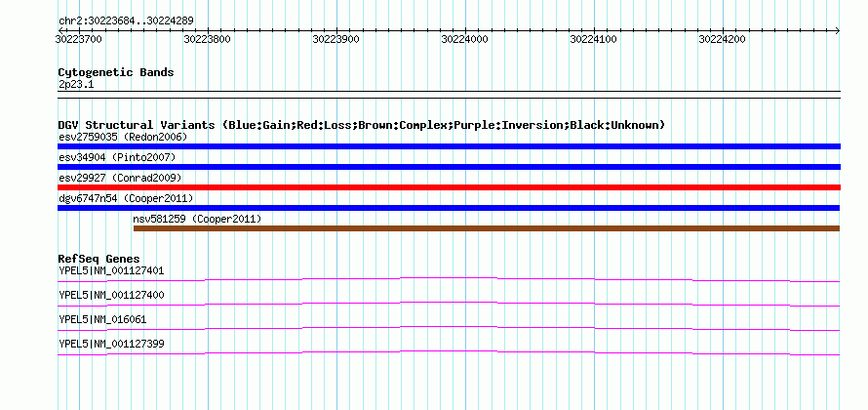Viewport: 868px width, 410px height.
Task: Select ruler tick label 30223900
Action: (336, 39)
